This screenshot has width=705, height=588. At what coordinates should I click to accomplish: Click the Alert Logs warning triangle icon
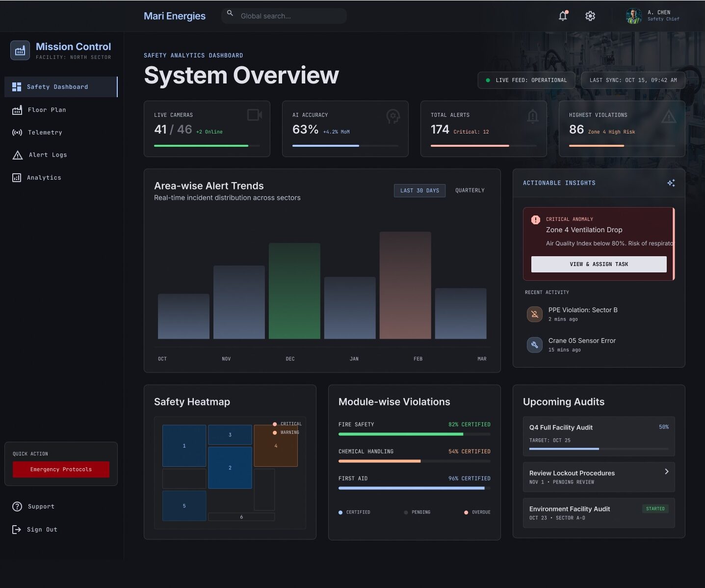(18, 155)
